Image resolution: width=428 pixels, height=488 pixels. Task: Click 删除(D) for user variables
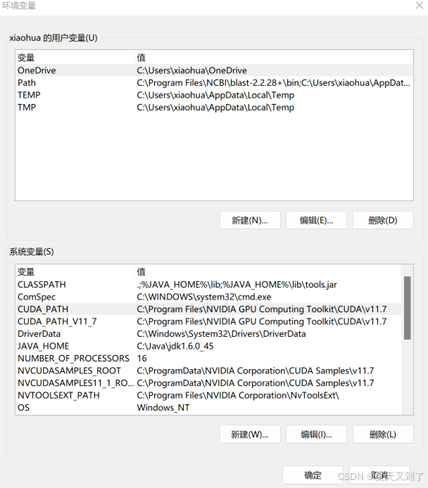point(383,220)
